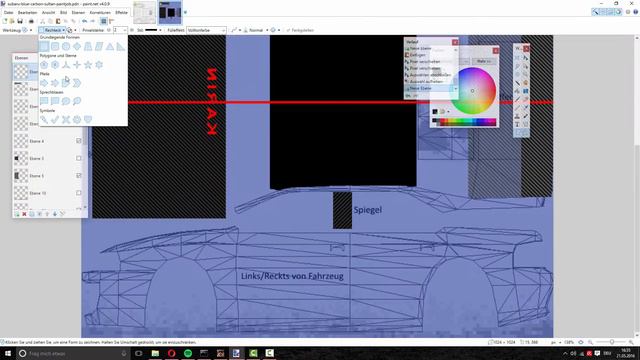Select the checkmark symbol shape
This screenshot has height=360, width=640.
coord(55,119)
